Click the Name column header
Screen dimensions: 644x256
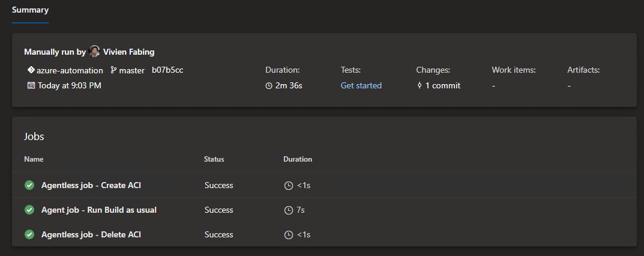click(x=34, y=159)
